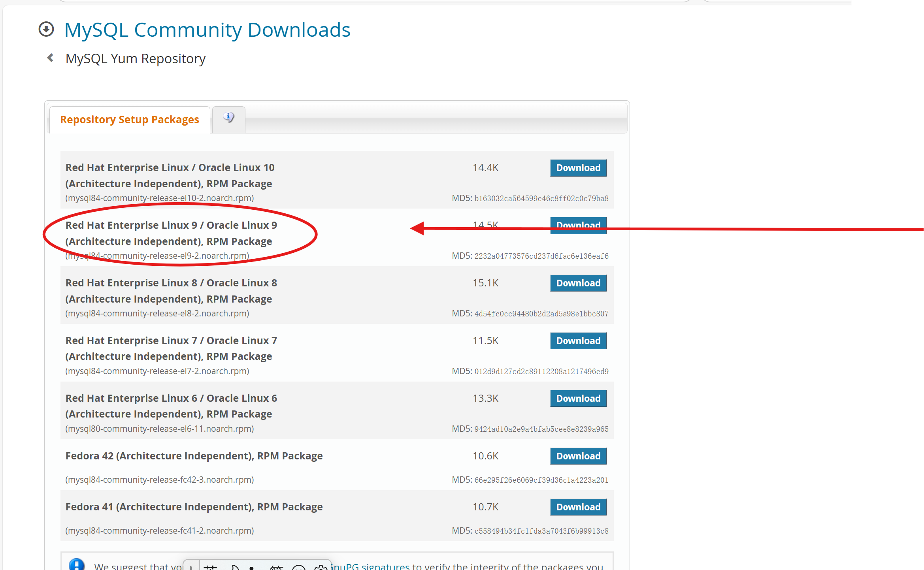Click the MySQL Yum Repository subtitle
924x570 pixels.
click(x=136, y=58)
